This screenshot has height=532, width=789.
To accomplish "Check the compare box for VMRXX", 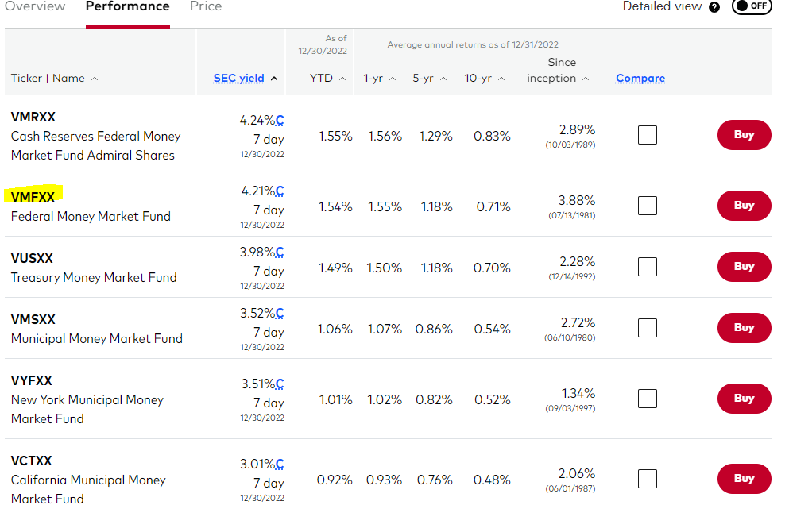I will (647, 135).
